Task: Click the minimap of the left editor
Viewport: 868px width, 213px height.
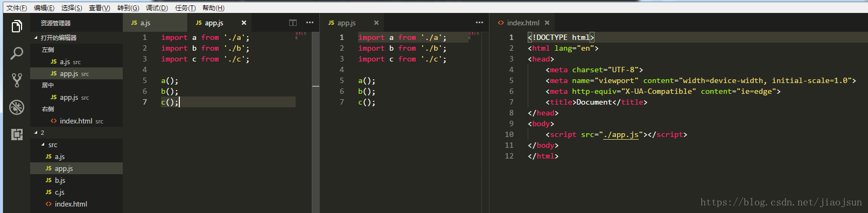Action: click(301, 36)
